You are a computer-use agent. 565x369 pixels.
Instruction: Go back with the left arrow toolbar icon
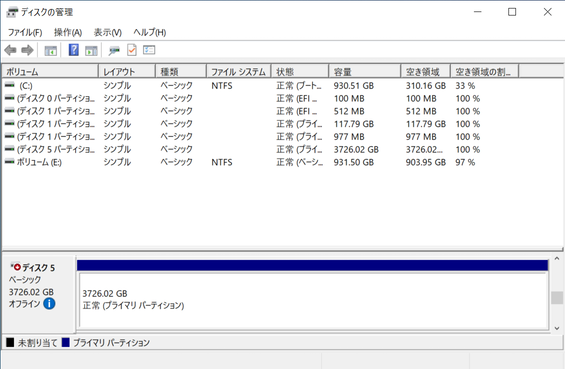(10, 50)
